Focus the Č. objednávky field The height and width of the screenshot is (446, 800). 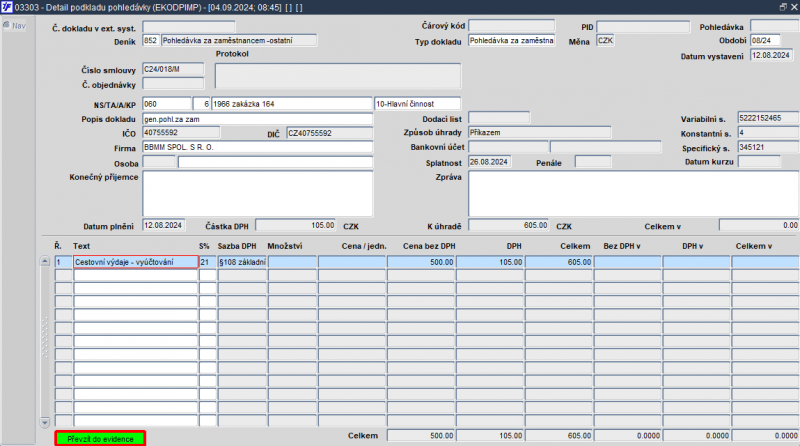coord(173,84)
